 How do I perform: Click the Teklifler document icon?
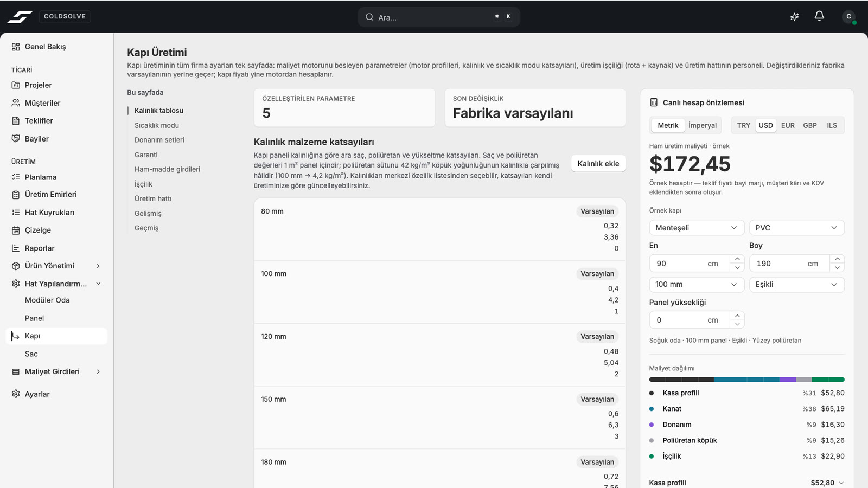16,121
